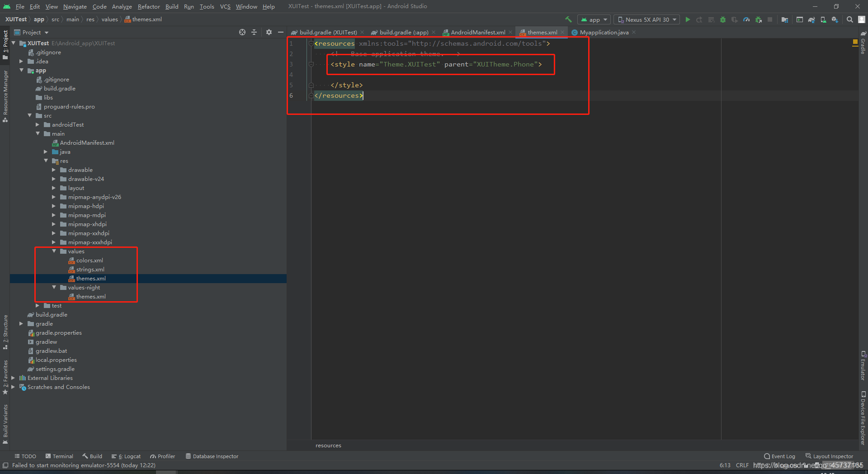The height and width of the screenshot is (474, 868).
Task: Click the CRLF line separator indicator
Action: [742, 465]
